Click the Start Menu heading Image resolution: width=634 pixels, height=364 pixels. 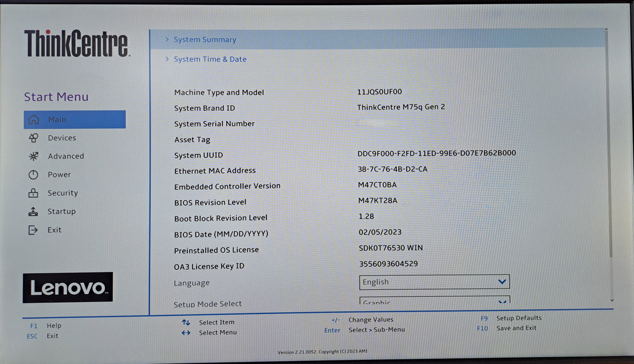pos(56,97)
